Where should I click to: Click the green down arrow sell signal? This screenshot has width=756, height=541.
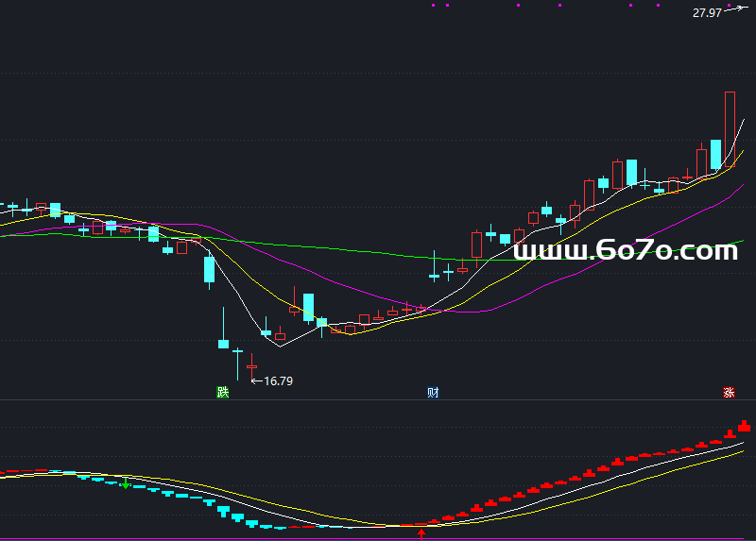pyautogui.click(x=125, y=483)
